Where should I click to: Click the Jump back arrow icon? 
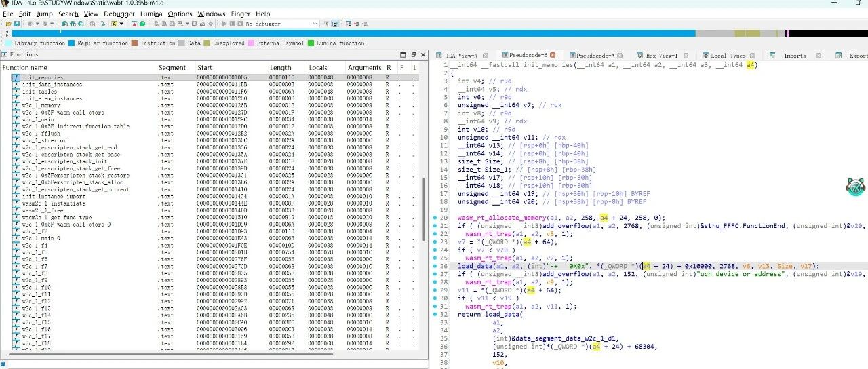coord(30,24)
